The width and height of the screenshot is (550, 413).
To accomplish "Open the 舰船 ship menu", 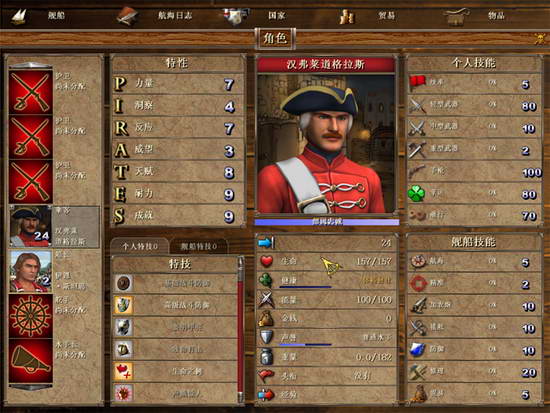I will pyautogui.click(x=39, y=15).
